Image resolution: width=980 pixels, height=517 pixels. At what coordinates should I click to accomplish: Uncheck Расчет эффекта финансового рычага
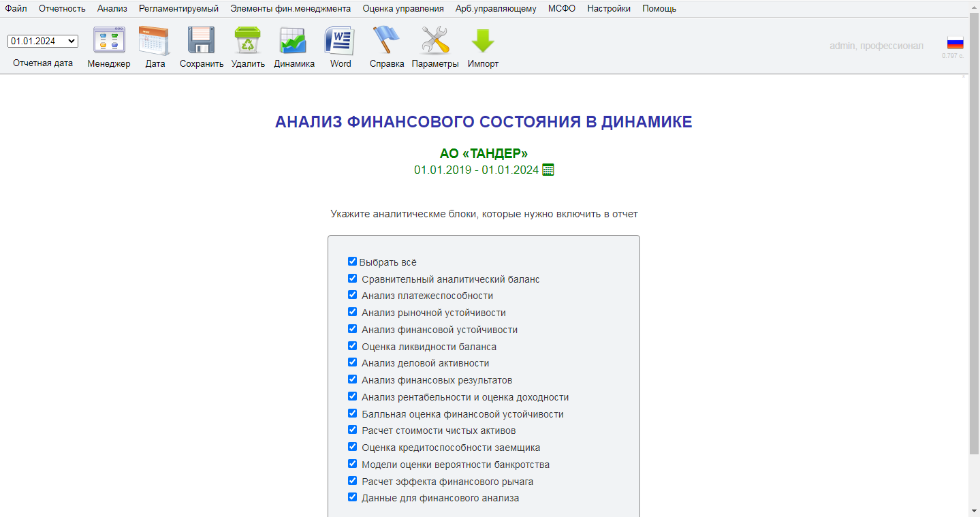tap(352, 481)
